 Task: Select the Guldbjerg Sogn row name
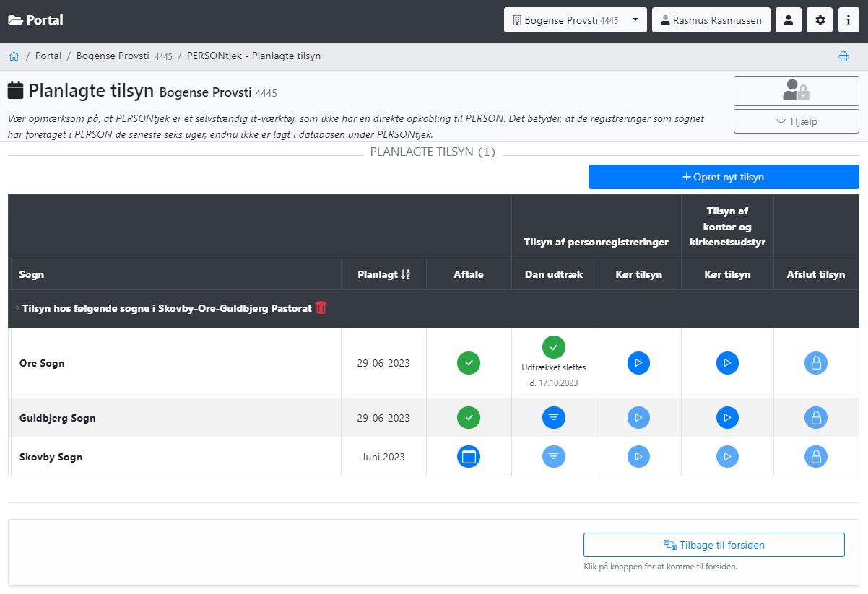(x=58, y=418)
